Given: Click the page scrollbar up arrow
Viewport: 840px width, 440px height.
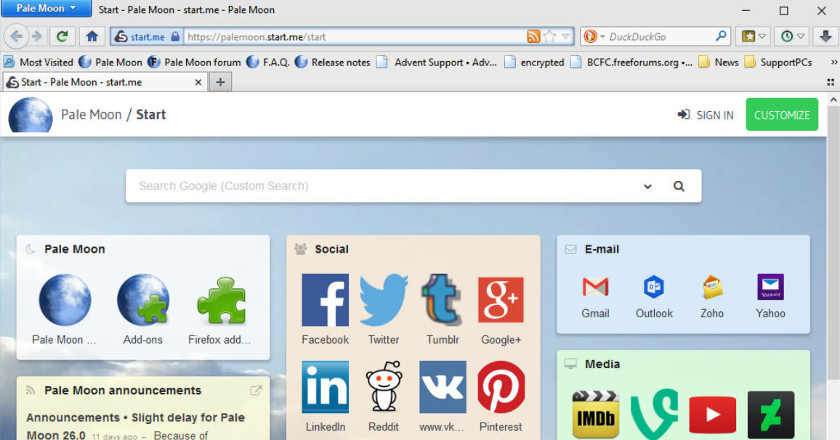Looking at the screenshot, I should tap(833, 99).
